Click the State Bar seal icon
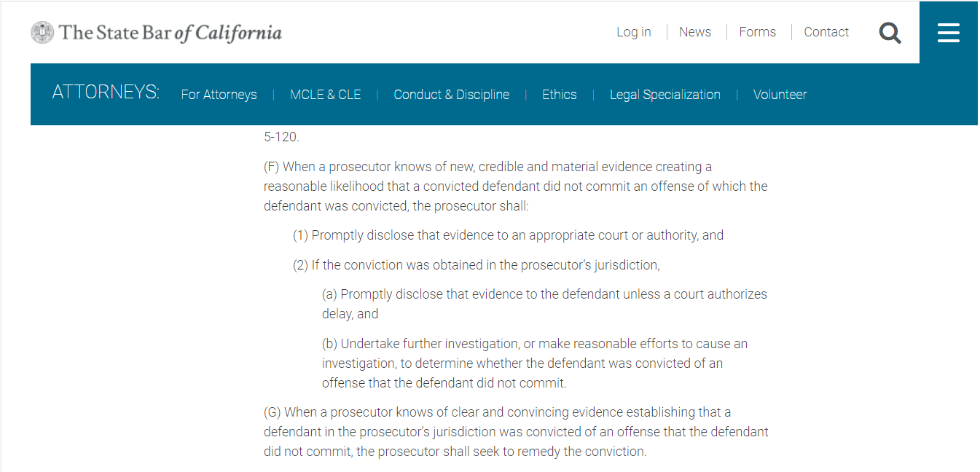Image resolution: width=980 pixels, height=472 pixels. (42, 32)
